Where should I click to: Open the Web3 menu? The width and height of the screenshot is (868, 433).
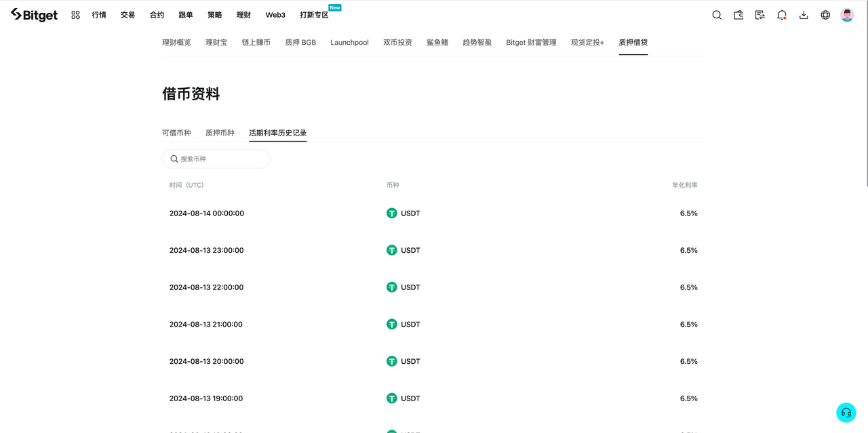pyautogui.click(x=275, y=15)
